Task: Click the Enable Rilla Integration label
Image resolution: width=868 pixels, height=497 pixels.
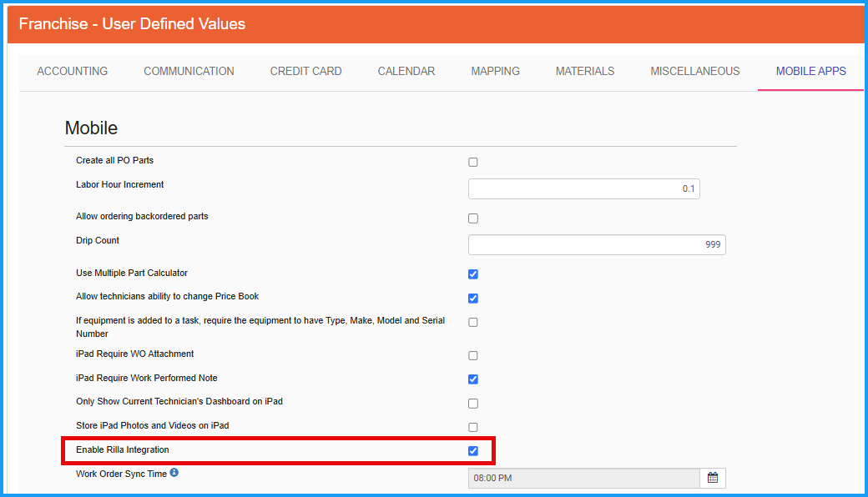Action: coord(123,450)
